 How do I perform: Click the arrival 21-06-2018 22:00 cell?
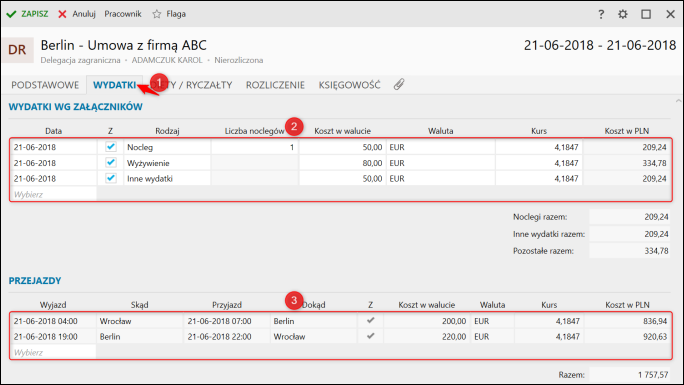coord(227,337)
